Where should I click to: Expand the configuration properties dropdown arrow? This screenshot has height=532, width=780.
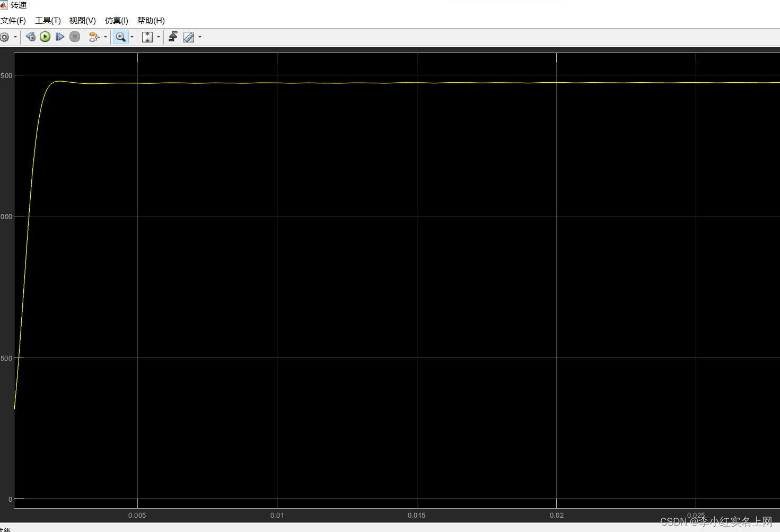(x=15, y=37)
